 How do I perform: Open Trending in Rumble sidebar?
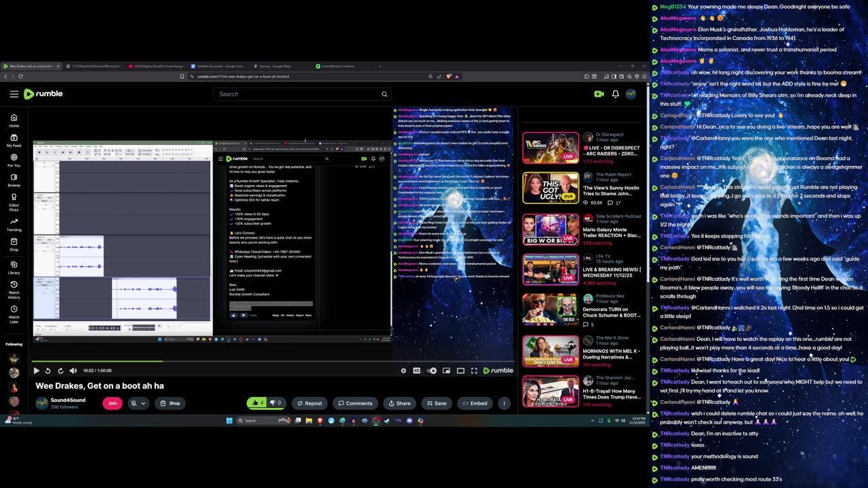click(x=14, y=224)
